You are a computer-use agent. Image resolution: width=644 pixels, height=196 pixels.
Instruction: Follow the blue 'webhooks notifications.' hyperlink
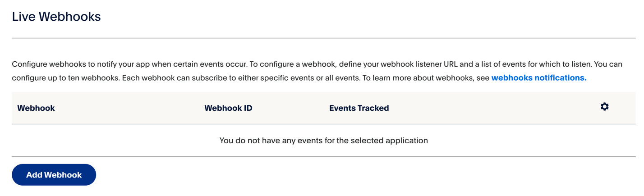[539, 78]
